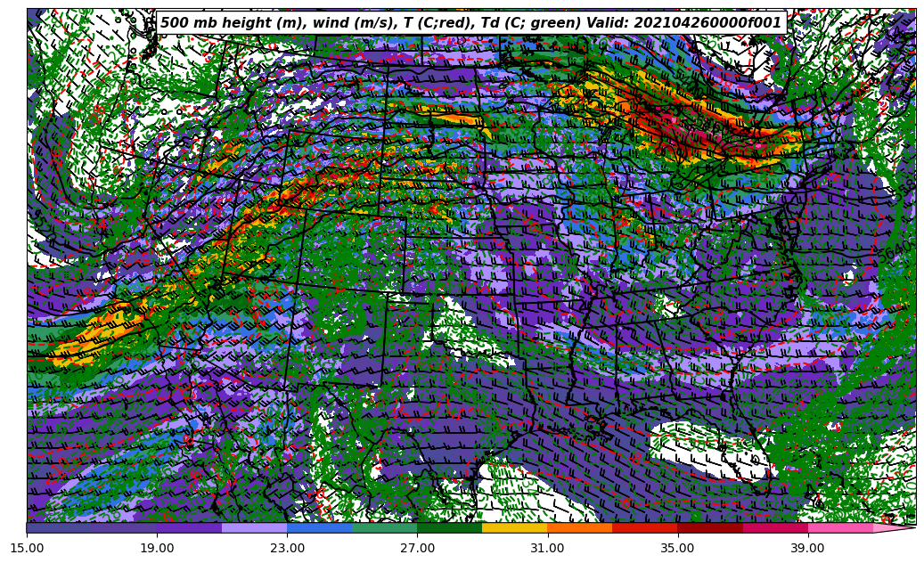Click the 27.00 colorbar tick label
Viewport: 924px width, 563px height.
point(417,548)
